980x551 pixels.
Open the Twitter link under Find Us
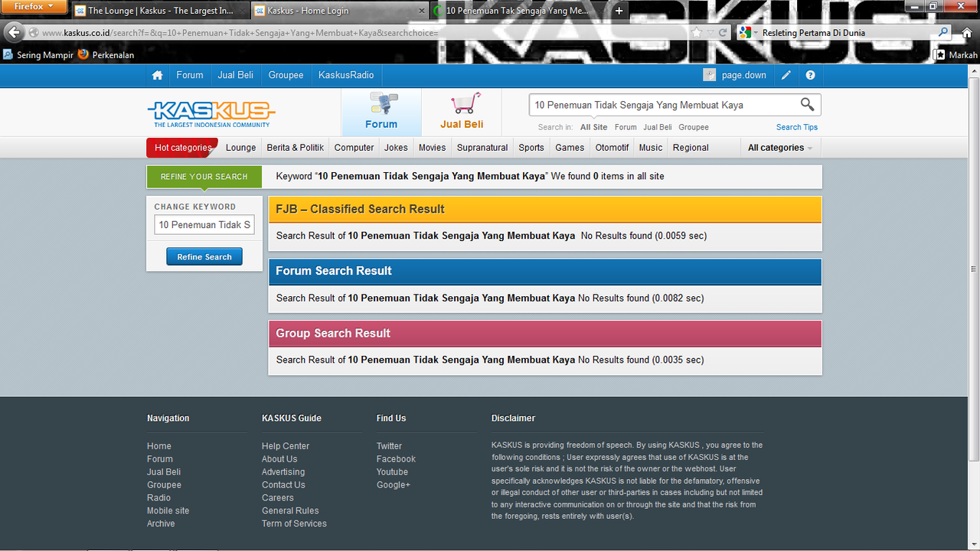(389, 446)
